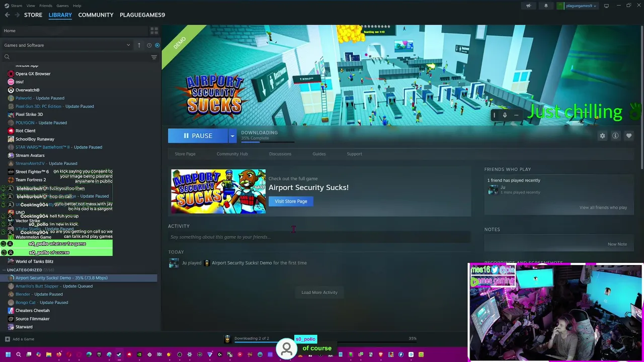Open the Friends menu

click(x=46, y=6)
